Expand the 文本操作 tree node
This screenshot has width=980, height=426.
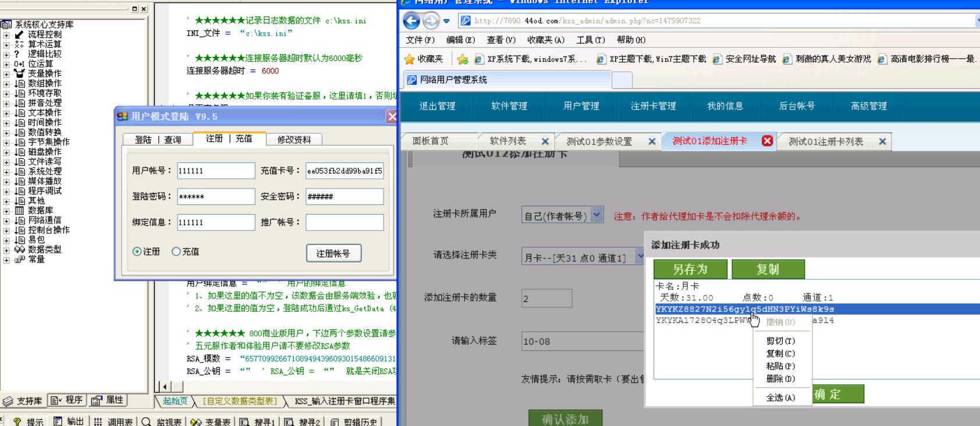tap(6, 113)
